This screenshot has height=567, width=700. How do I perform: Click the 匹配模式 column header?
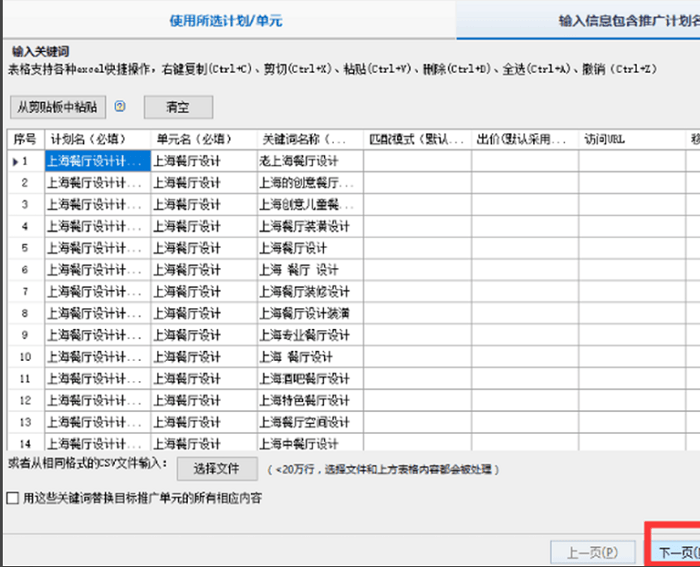415,138
